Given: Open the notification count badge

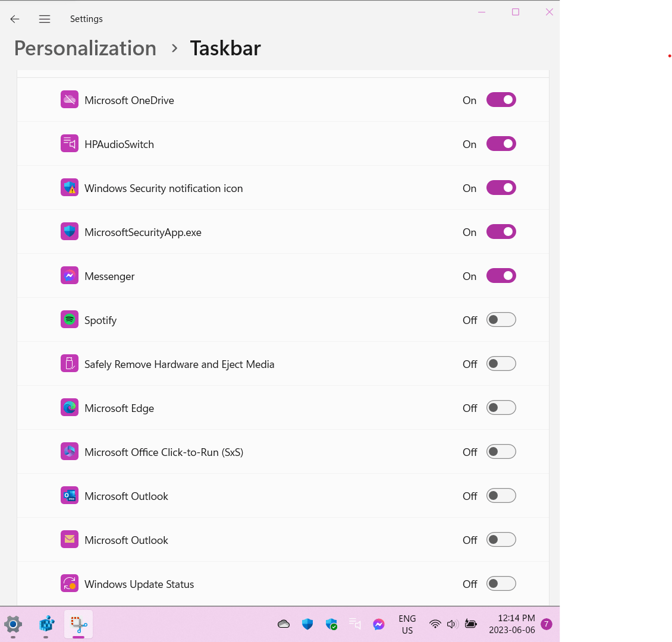Looking at the screenshot, I should [x=547, y=624].
